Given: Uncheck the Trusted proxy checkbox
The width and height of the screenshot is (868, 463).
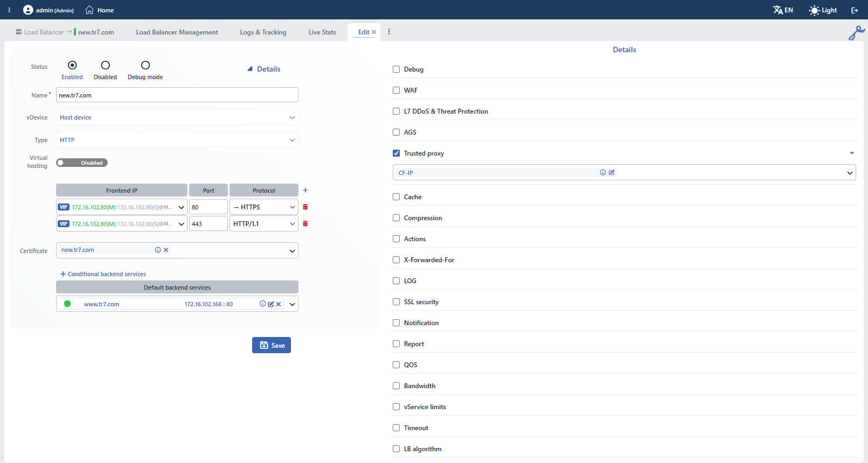Looking at the screenshot, I should click(x=397, y=153).
